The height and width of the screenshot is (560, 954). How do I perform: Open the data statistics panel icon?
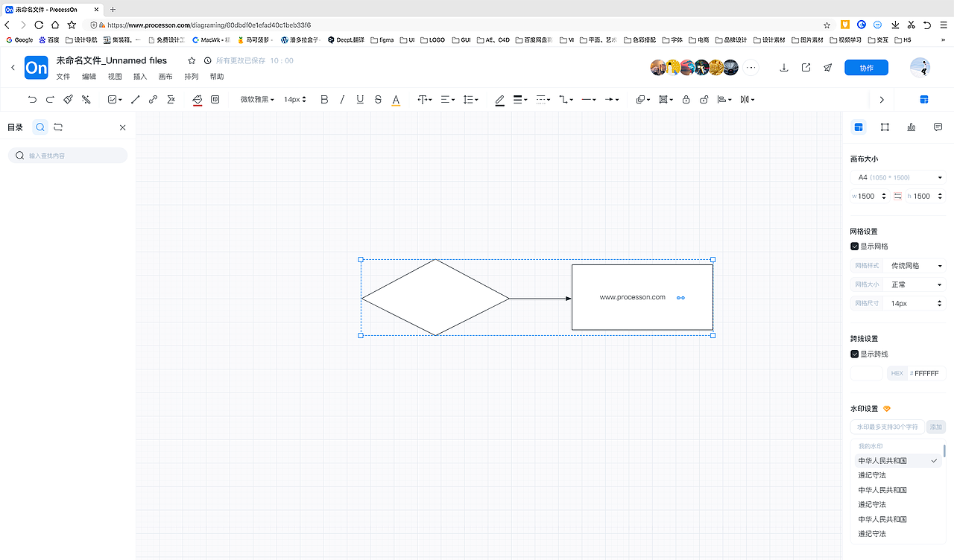pyautogui.click(x=912, y=127)
